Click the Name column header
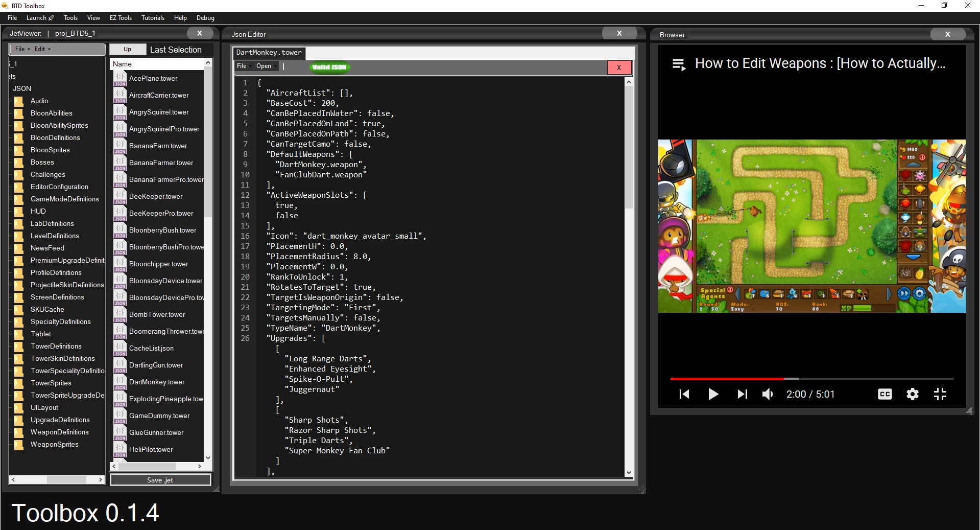 [157, 64]
